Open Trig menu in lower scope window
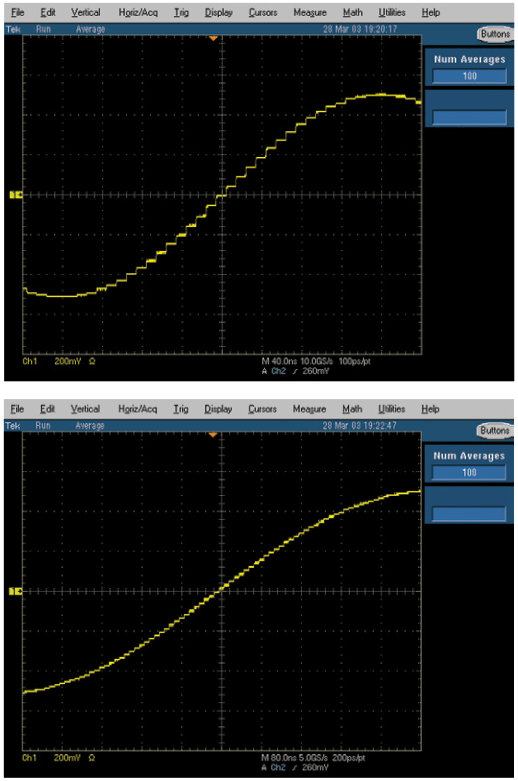 pyautogui.click(x=181, y=409)
